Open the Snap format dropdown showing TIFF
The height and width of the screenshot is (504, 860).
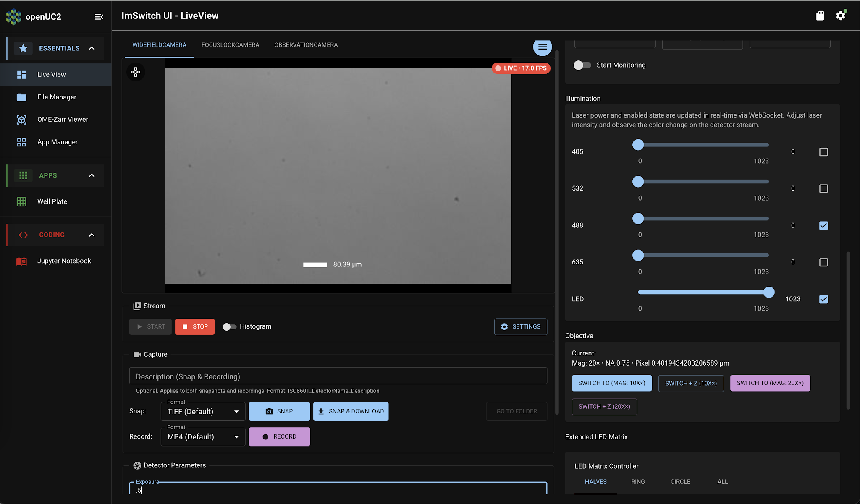(202, 411)
